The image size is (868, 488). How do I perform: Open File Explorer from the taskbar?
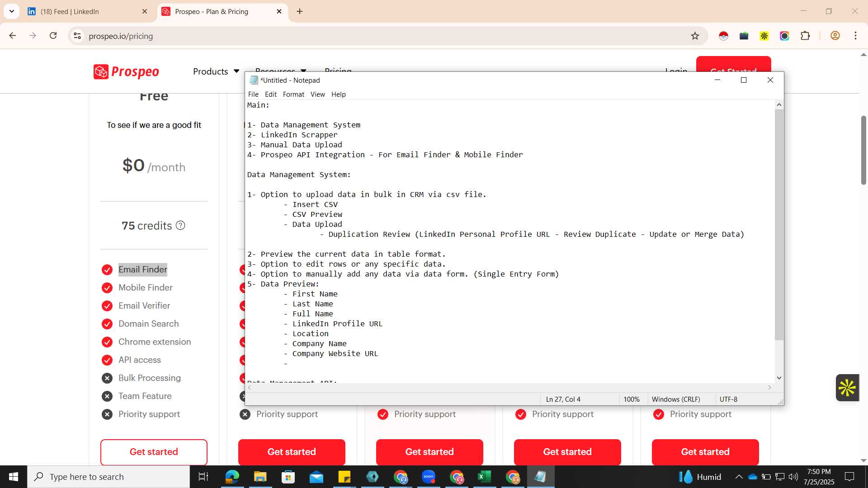(260, 477)
